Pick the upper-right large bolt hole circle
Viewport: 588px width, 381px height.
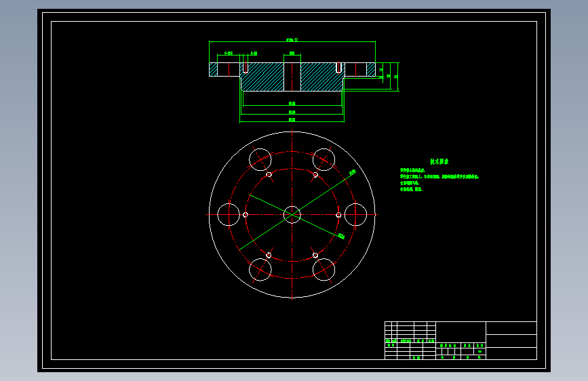click(x=324, y=159)
